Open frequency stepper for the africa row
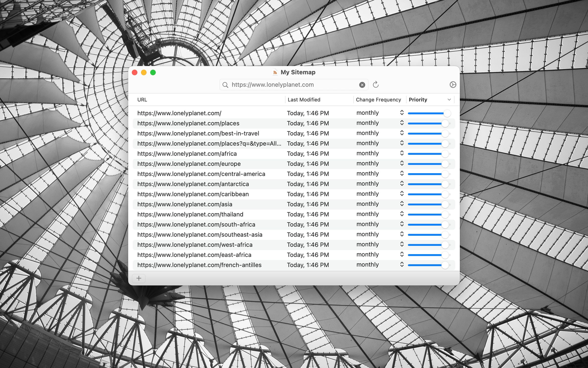This screenshot has height=368, width=588. point(402,153)
